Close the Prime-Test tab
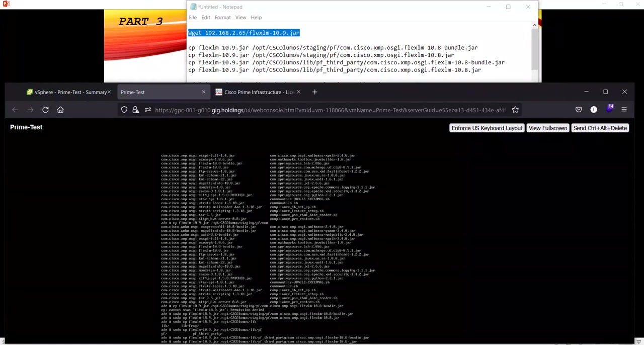This screenshot has height=345, width=644. tap(203, 92)
